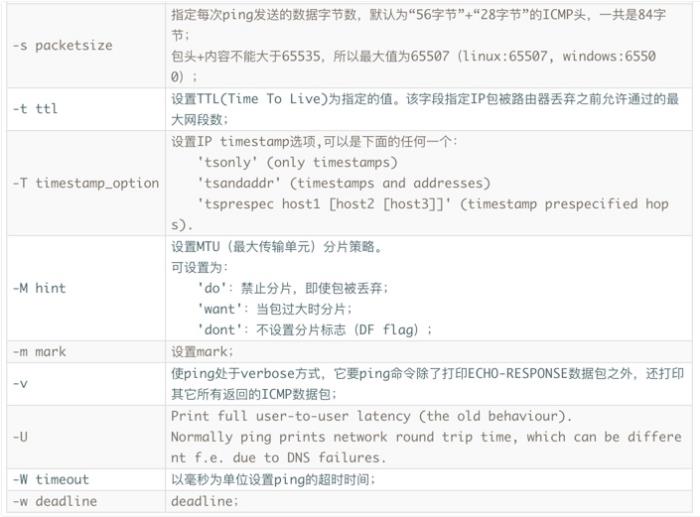Image resolution: width=700 pixels, height=517 pixels.
Task: Select the -W timeout option cell
Action: click(86, 479)
